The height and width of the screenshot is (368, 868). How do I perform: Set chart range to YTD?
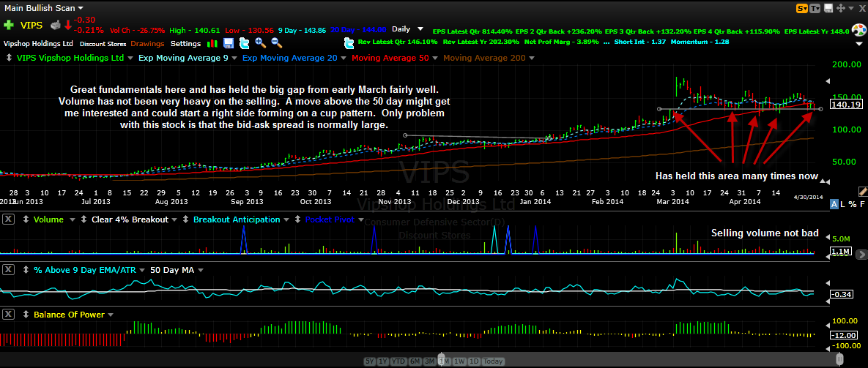pyautogui.click(x=398, y=361)
